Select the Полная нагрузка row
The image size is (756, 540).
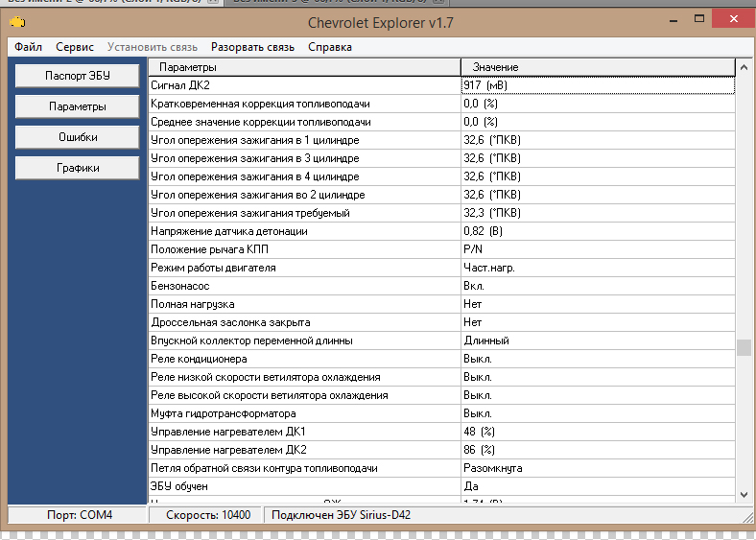(x=441, y=305)
